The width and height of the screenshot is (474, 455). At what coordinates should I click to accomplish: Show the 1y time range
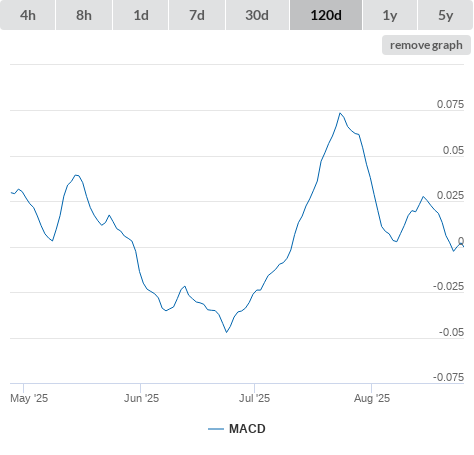(390, 15)
